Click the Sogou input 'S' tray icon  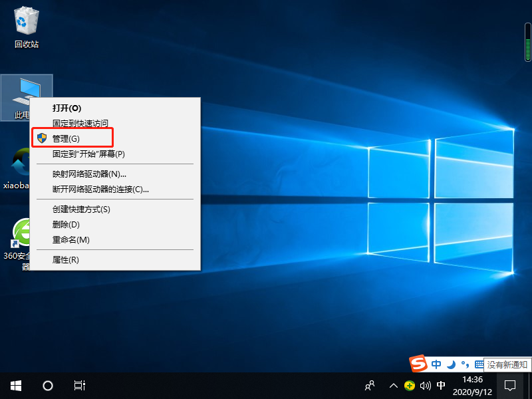[417, 364]
